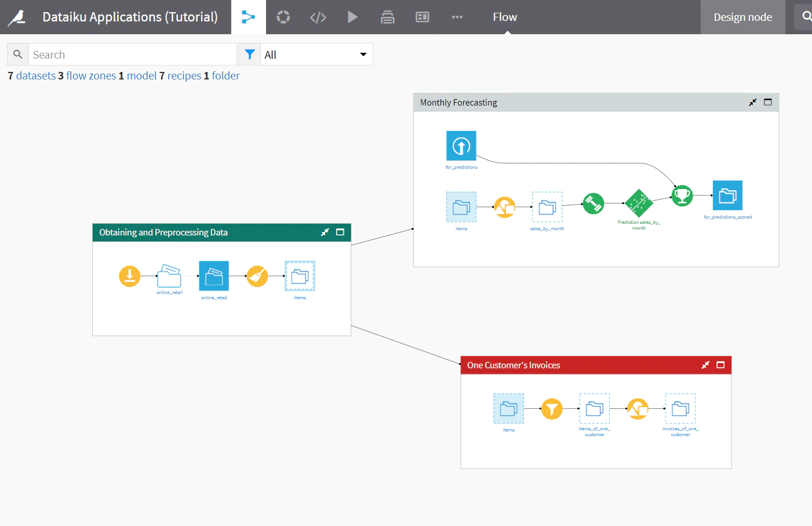
Task: Select the green dumbbell training recipe
Action: 593,204
